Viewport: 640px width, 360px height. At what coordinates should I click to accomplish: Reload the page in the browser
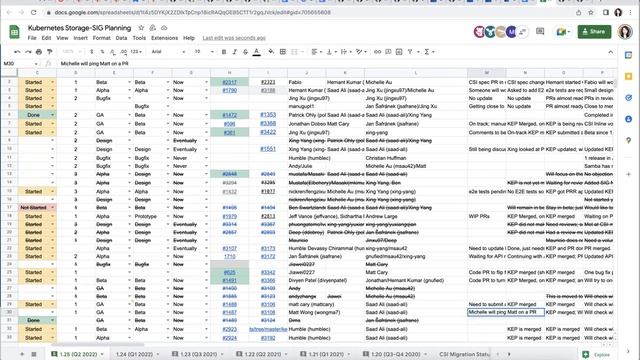(33, 13)
